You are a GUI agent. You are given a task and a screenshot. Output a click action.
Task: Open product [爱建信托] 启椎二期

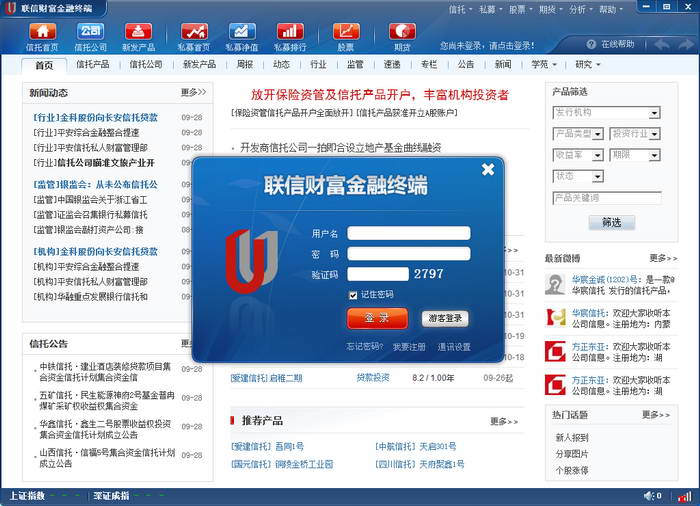point(267,378)
